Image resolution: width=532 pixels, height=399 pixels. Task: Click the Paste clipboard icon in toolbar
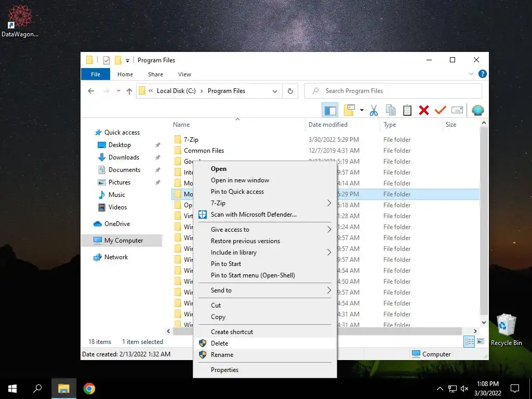407,110
